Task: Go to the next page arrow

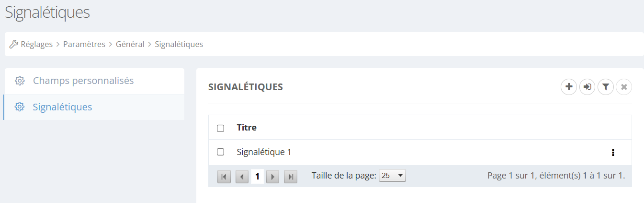Action: [x=272, y=177]
